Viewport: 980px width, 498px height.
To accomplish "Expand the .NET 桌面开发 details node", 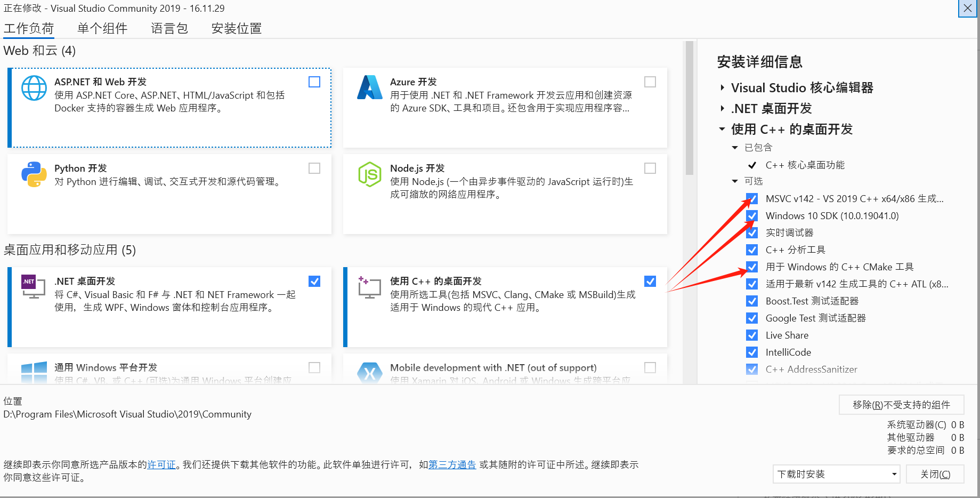I will [722, 108].
